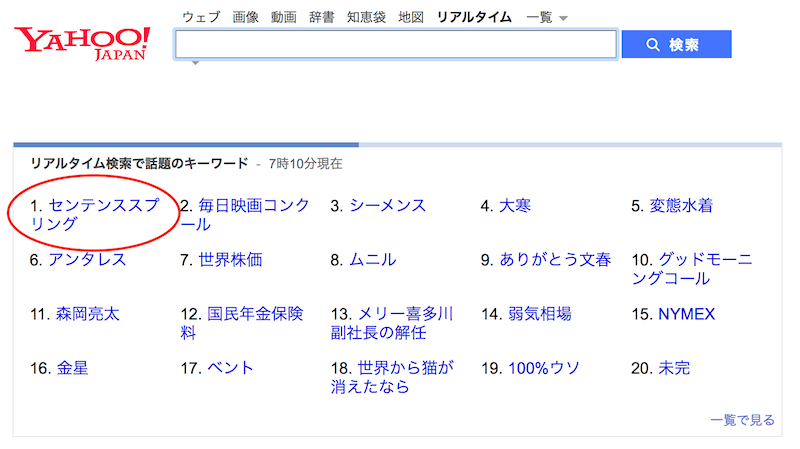Open the グッドモーニングコール keyword
The image size is (800, 449).
(x=692, y=269)
